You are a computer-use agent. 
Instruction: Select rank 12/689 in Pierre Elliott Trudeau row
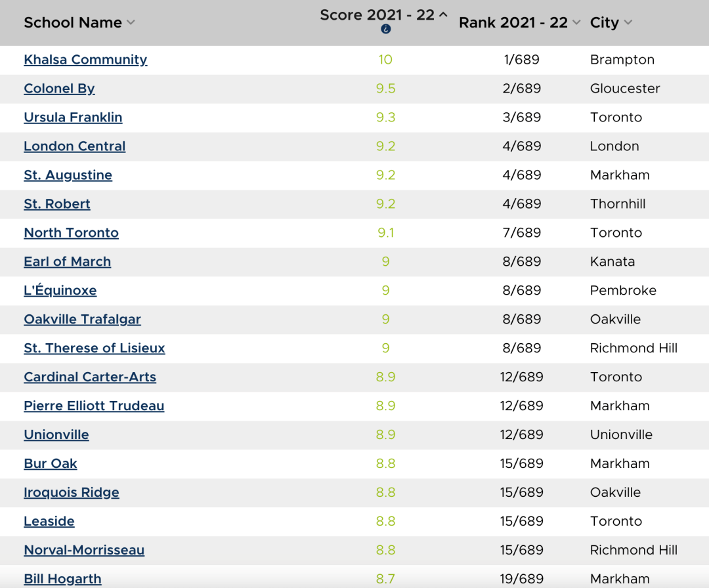click(522, 406)
